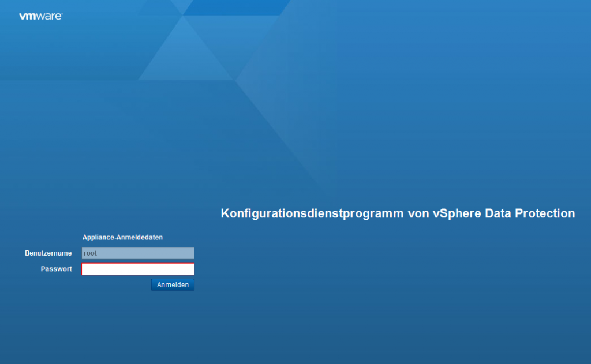Click into the empty Passwort field

coord(138,269)
